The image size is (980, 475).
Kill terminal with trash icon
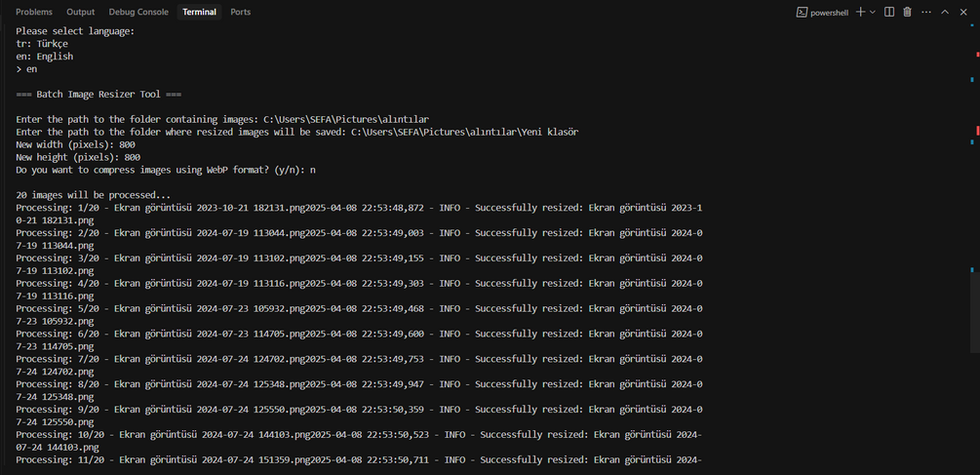click(x=907, y=12)
